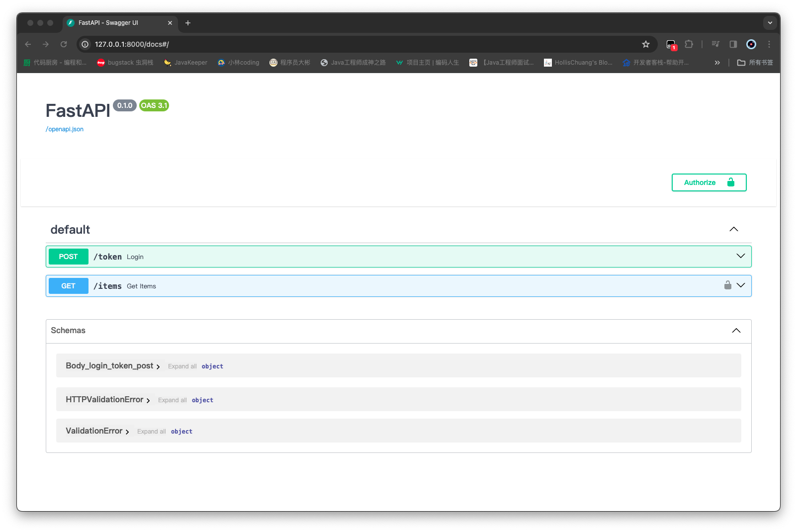797x532 pixels.
Task: Click the FastAPI page title
Action: click(78, 111)
